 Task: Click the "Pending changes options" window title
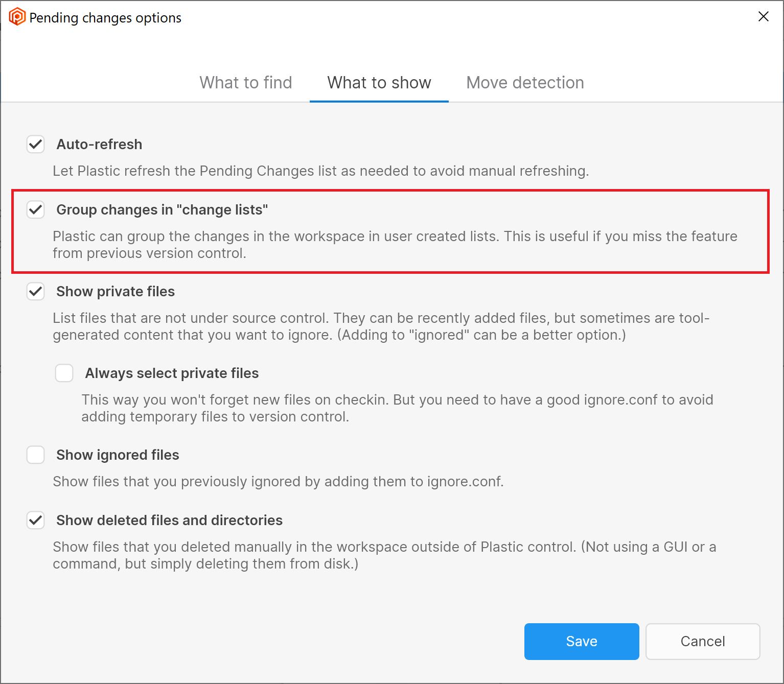[105, 18]
